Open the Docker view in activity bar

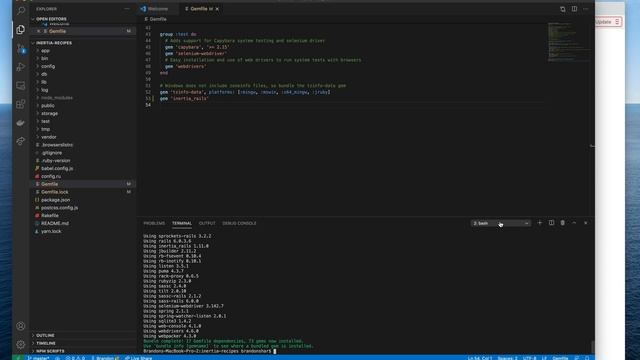[21, 122]
